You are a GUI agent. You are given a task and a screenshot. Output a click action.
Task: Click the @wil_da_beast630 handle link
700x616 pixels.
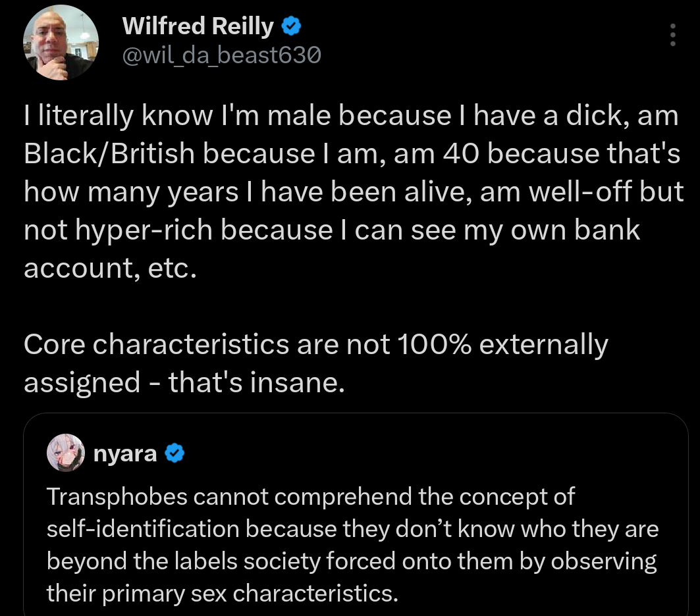tap(221, 55)
